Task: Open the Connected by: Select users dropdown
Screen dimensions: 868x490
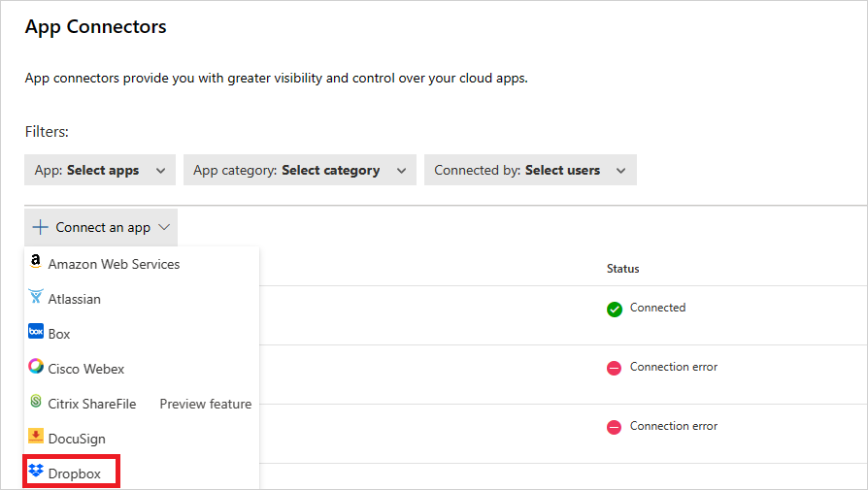Action: pyautogui.click(x=530, y=170)
